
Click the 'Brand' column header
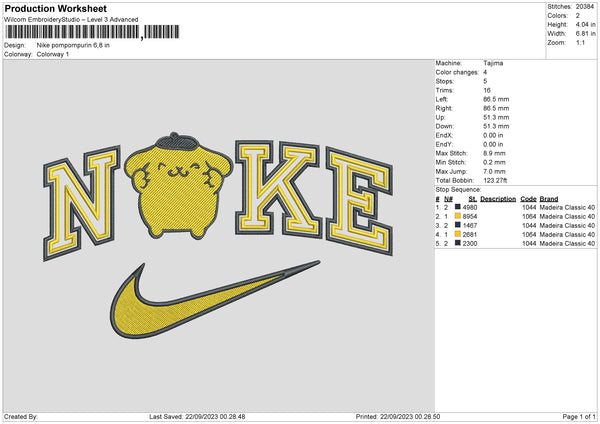[549, 199]
